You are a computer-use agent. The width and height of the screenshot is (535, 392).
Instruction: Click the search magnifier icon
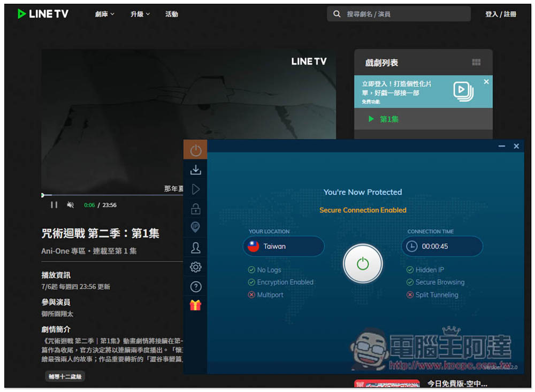pyautogui.click(x=337, y=14)
